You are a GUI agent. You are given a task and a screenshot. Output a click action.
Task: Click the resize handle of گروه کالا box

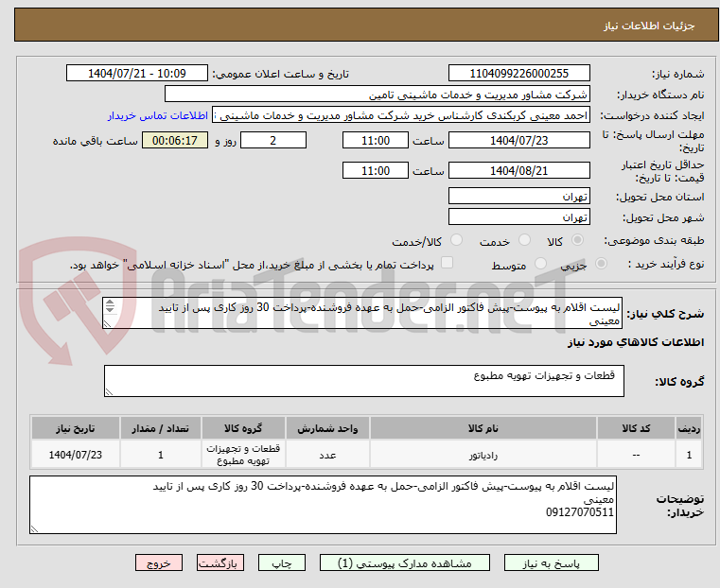point(109,392)
